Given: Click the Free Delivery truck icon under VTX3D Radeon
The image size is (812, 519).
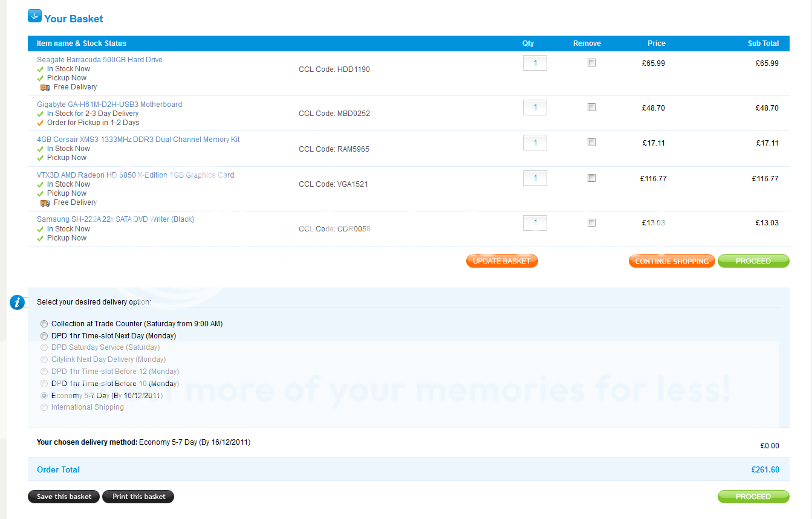Looking at the screenshot, I should click(45, 203).
